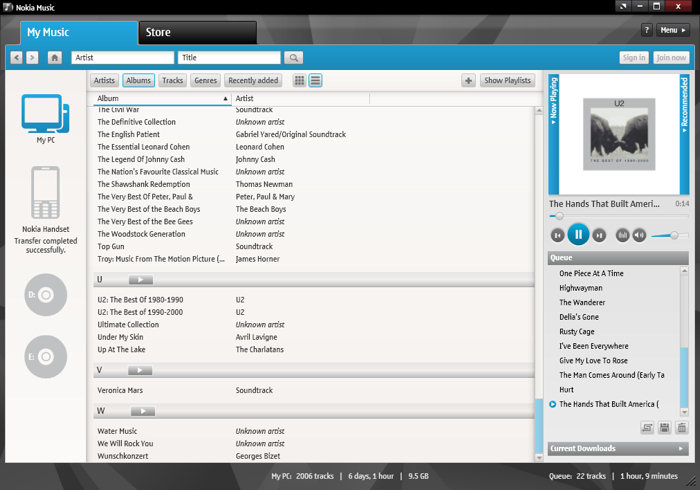Open the Menu dropdown
700x490 pixels.
point(673,30)
